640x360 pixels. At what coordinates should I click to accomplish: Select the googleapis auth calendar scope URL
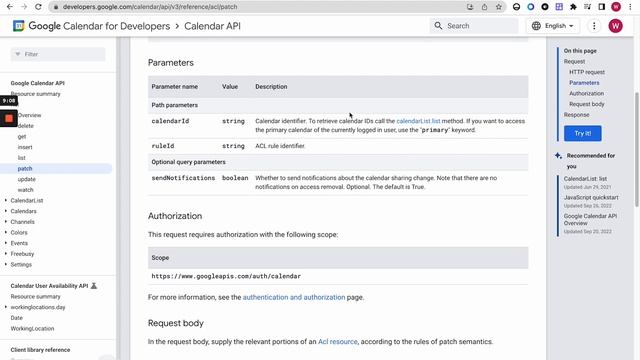(x=226, y=276)
